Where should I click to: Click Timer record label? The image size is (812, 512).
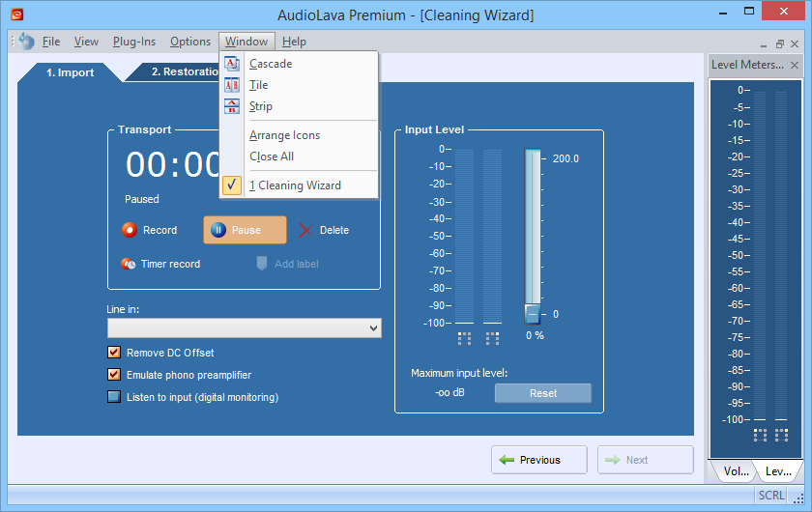[170, 264]
